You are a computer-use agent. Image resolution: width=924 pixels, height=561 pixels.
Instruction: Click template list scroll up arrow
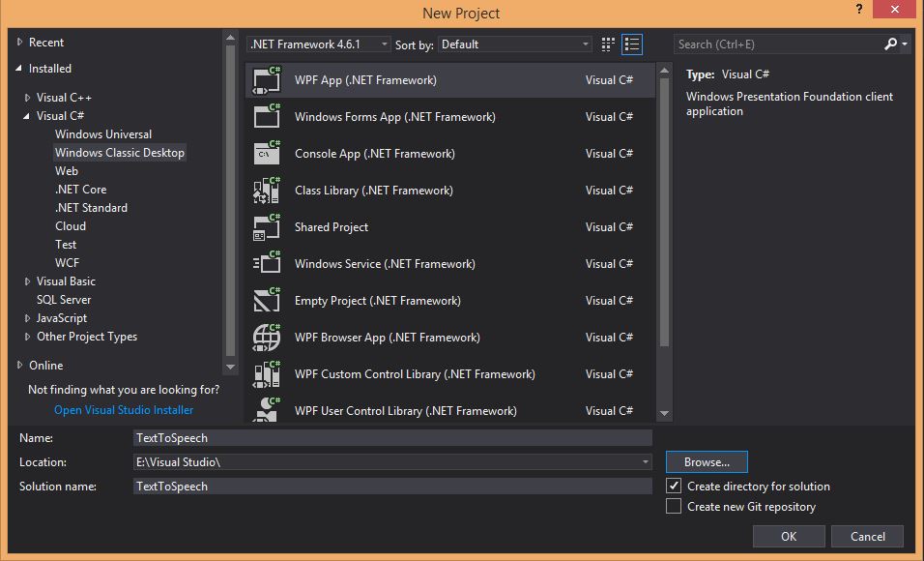pos(664,71)
